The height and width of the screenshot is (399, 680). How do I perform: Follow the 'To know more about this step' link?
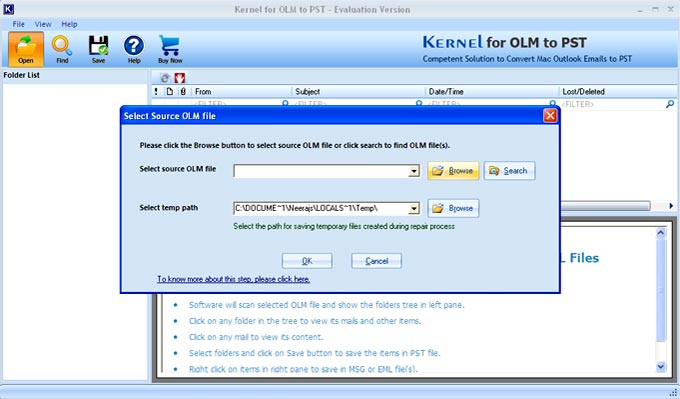pos(233,279)
